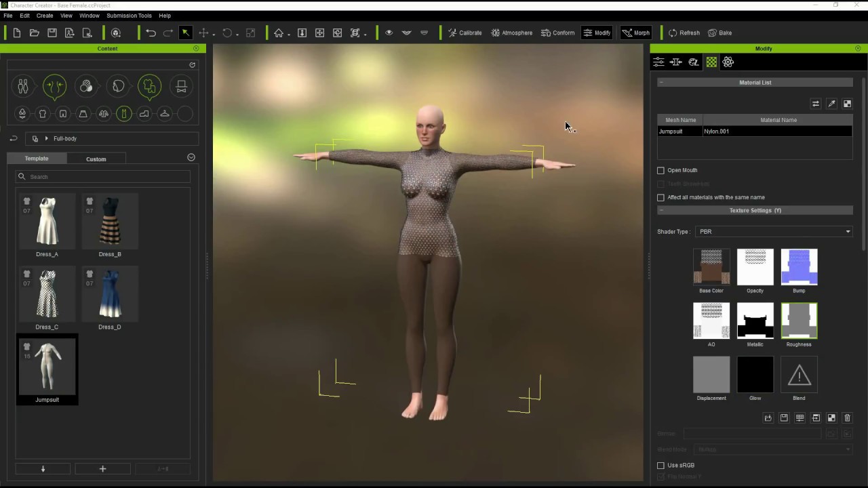Image resolution: width=868 pixels, height=488 pixels.
Task: Open the sliders attribute tab in Modify
Action: point(658,62)
